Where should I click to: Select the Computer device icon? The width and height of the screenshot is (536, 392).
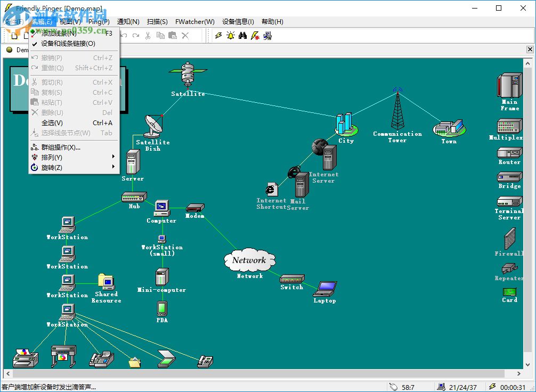click(161, 208)
